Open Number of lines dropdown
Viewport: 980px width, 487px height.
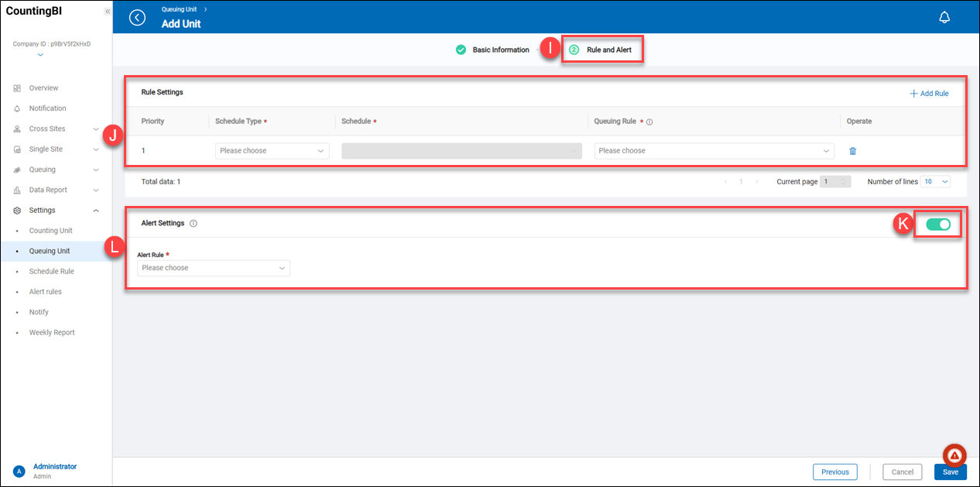click(935, 182)
